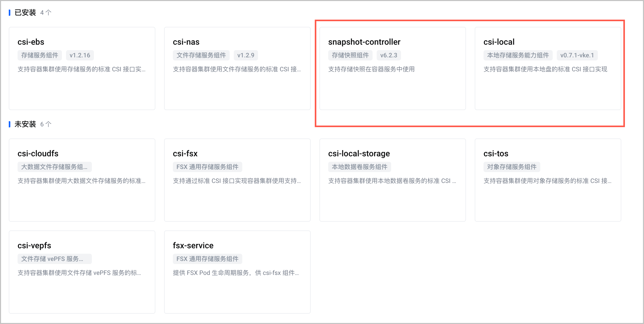Select the csi-local-storage card
This screenshot has width=644, height=324.
click(x=393, y=180)
